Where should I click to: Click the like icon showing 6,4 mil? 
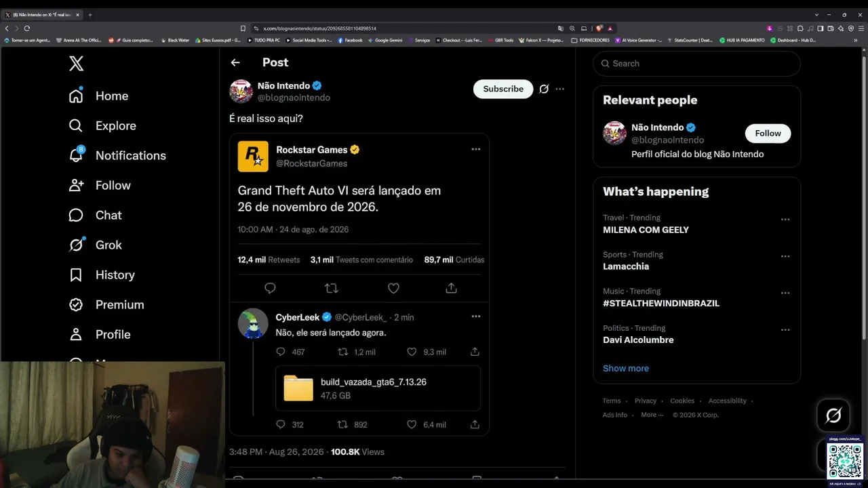click(412, 424)
